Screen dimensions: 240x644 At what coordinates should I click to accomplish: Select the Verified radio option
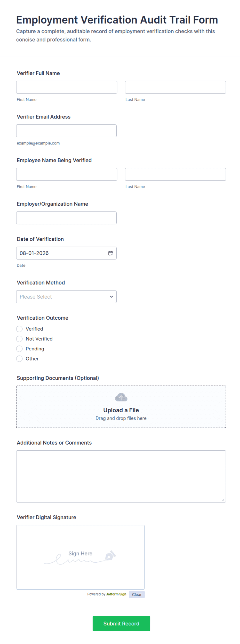click(x=19, y=329)
